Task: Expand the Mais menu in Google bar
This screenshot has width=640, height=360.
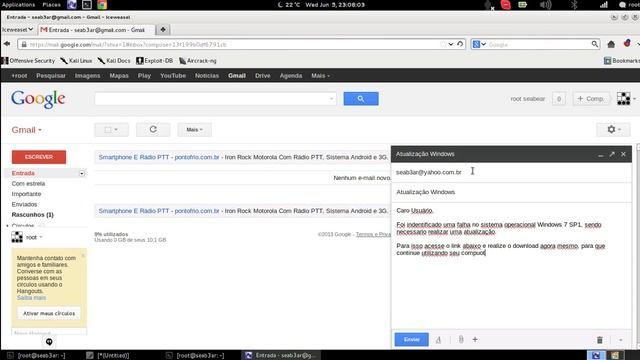Action: pyautogui.click(x=320, y=76)
